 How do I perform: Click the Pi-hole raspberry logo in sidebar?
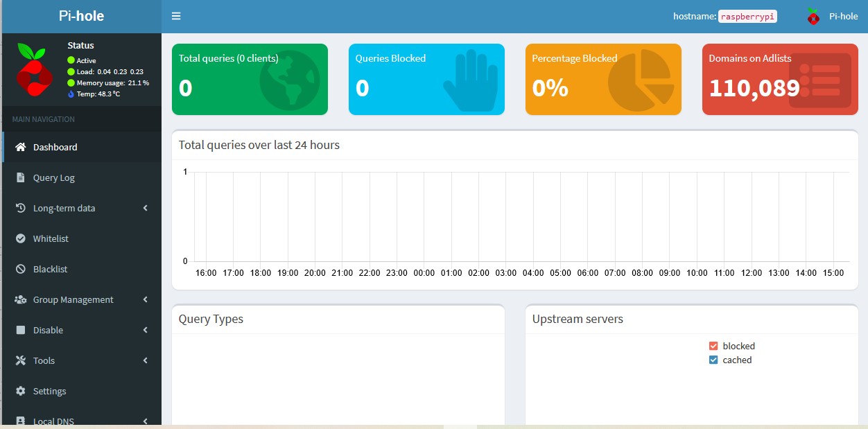pos(32,69)
